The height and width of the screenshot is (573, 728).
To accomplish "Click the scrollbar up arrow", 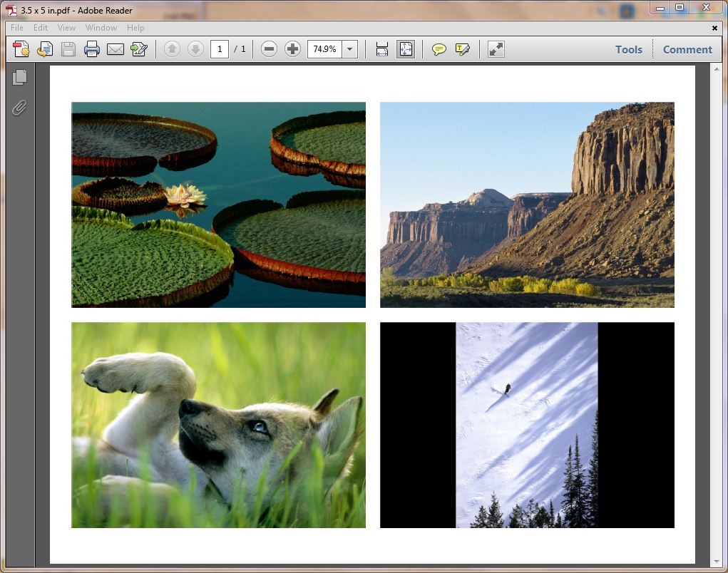I will (717, 70).
